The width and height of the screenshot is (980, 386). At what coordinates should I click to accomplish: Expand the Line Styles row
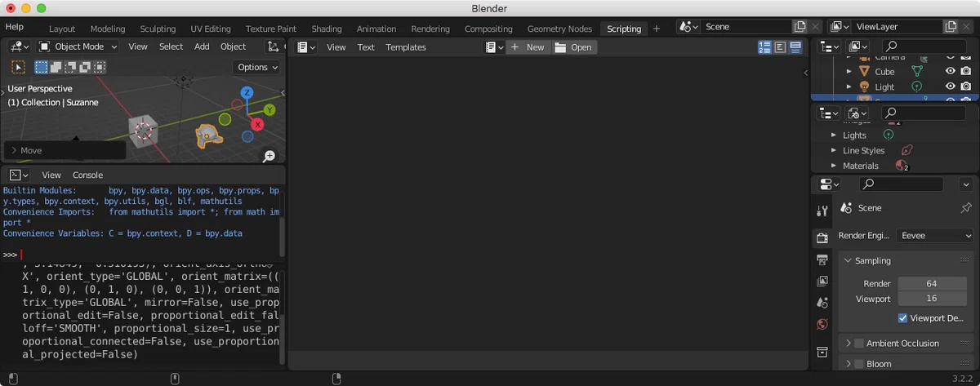834,151
